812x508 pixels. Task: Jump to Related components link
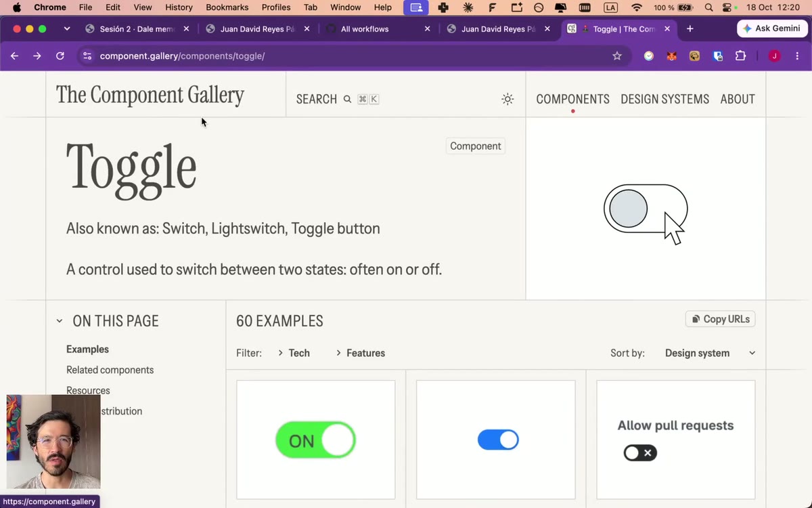pyautogui.click(x=110, y=370)
